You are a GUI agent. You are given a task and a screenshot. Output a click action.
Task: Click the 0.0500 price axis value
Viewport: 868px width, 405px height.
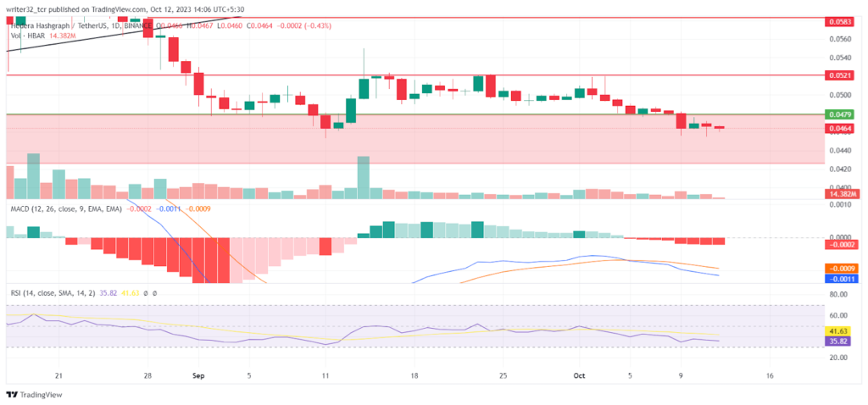pos(840,95)
